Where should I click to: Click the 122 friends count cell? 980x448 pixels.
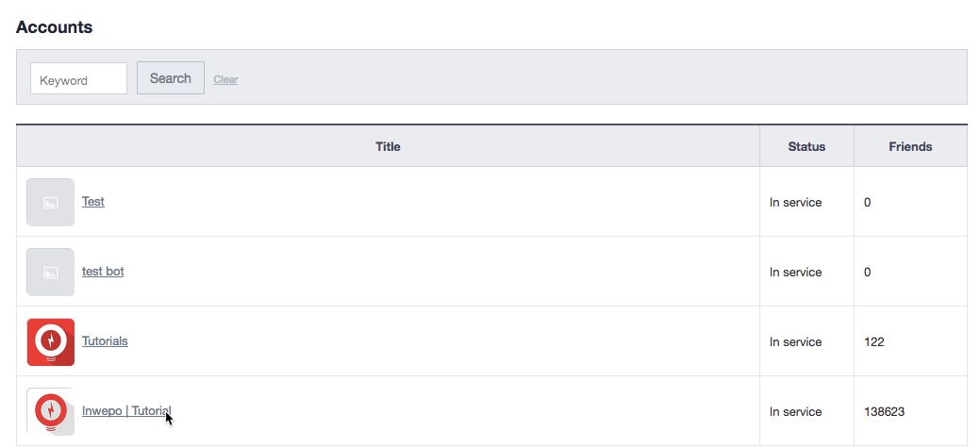(873, 341)
